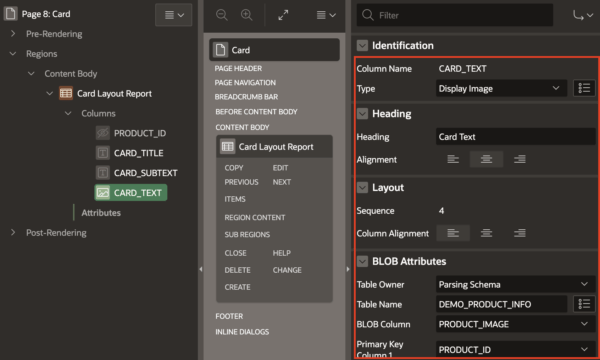Select the NEXT button position

pyautogui.click(x=282, y=182)
